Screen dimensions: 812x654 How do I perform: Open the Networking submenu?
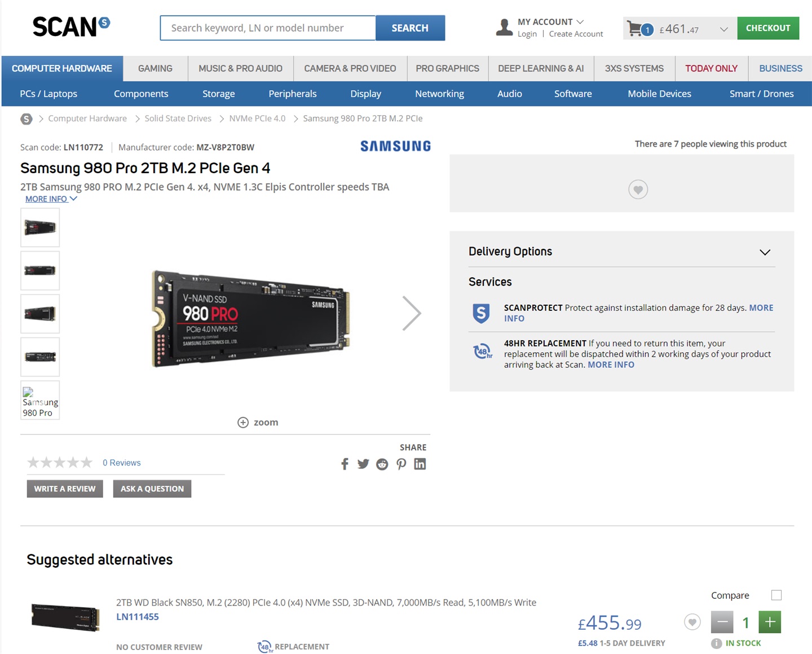click(x=439, y=94)
